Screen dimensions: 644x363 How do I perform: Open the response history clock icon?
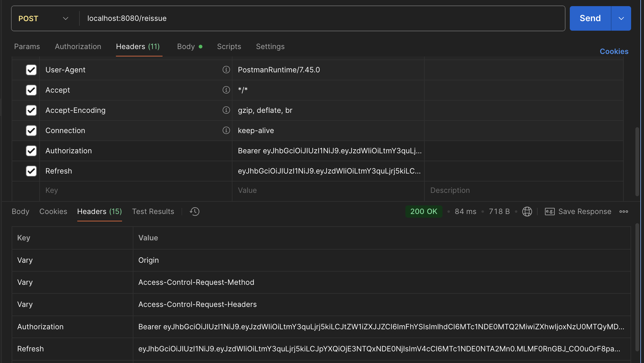[x=194, y=212]
